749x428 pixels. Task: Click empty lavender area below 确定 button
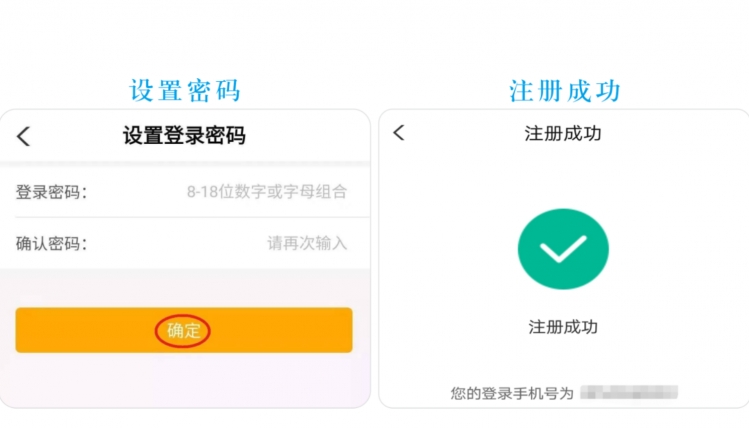[184, 380]
